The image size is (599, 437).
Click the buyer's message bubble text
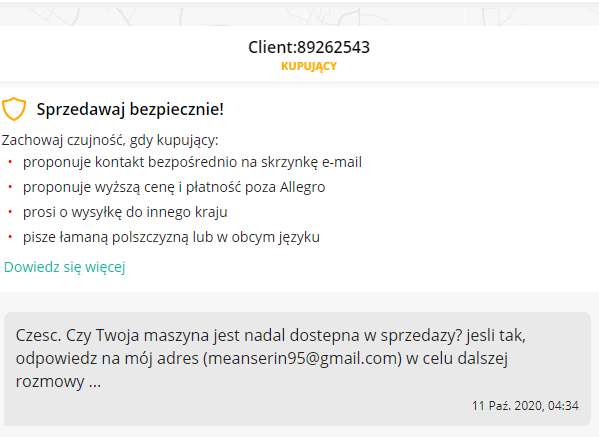(x=271, y=358)
